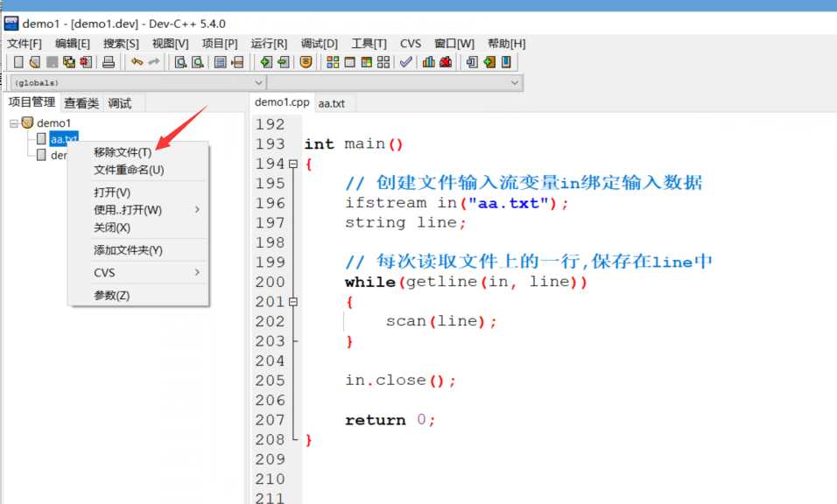
Task: Switch to the 调试 panel tab
Action: pos(120,103)
